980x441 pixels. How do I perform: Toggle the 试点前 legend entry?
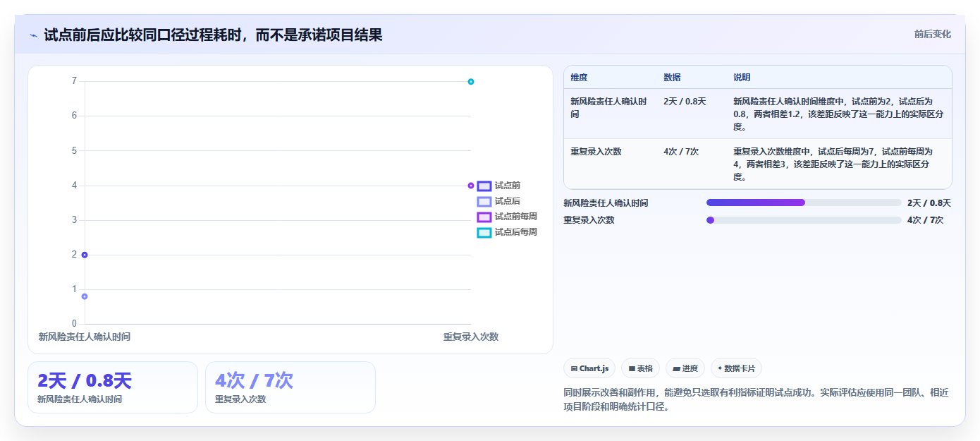coord(499,186)
